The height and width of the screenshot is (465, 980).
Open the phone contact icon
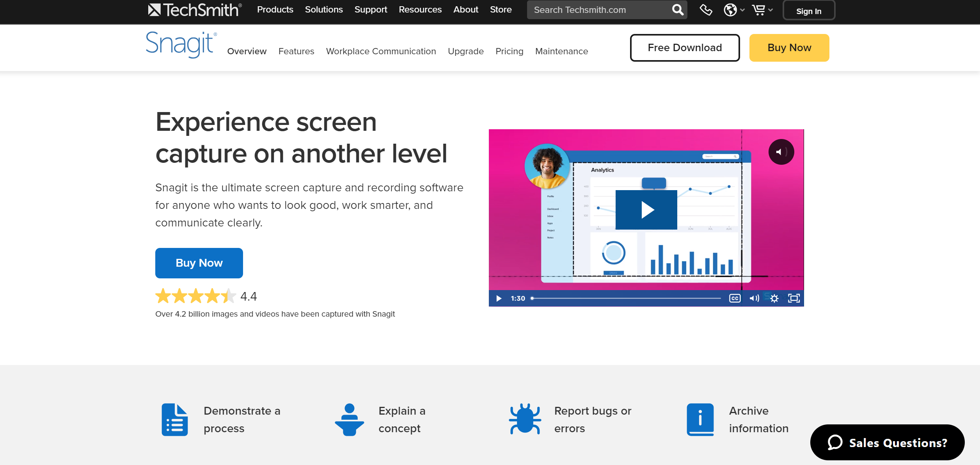point(706,10)
